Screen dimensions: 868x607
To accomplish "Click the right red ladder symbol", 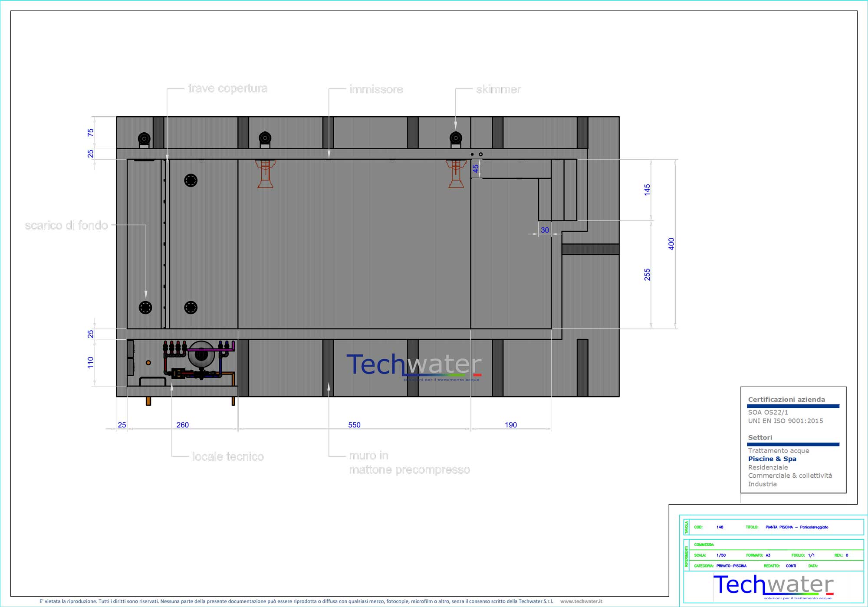I will (456, 174).
